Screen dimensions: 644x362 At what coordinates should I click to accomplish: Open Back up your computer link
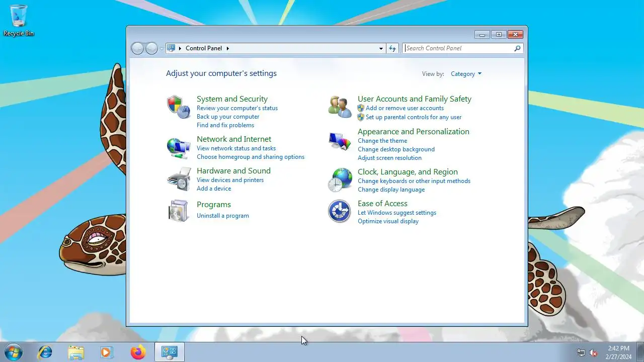(228, 117)
